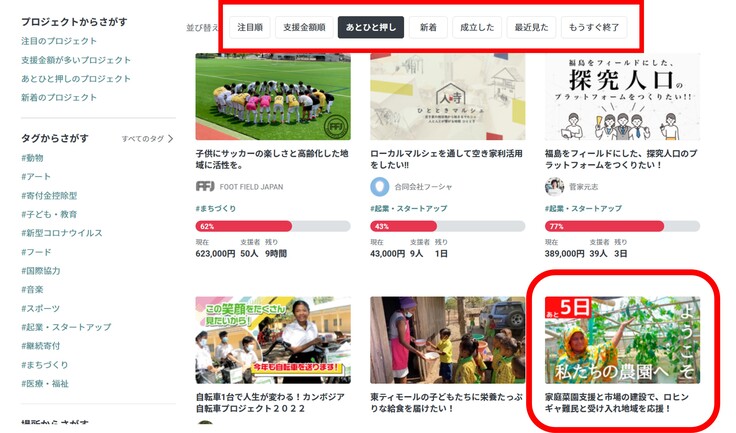Expand すべてのタグ chevron arrow
Screen dimensions: 736x433
point(170,139)
